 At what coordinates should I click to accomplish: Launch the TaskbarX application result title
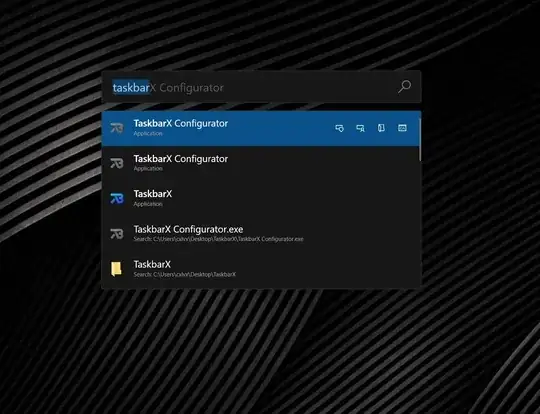[x=153, y=194]
